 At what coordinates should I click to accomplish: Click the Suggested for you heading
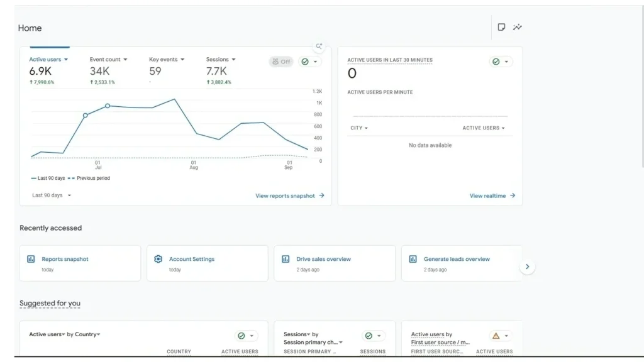50,304
